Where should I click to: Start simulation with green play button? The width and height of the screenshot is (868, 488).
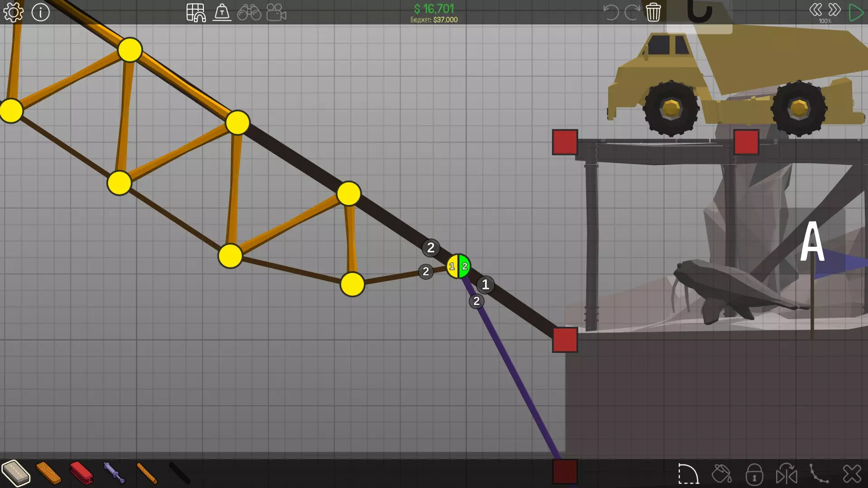coord(855,12)
